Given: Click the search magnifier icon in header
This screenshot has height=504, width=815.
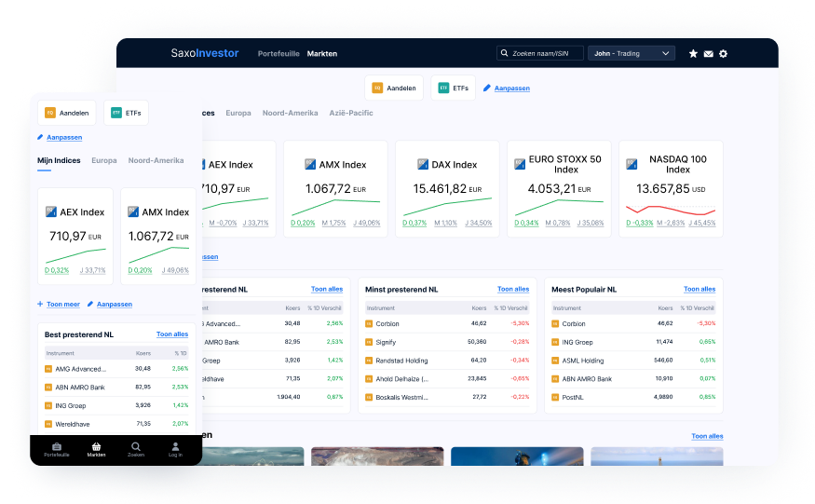Looking at the screenshot, I should point(504,53).
